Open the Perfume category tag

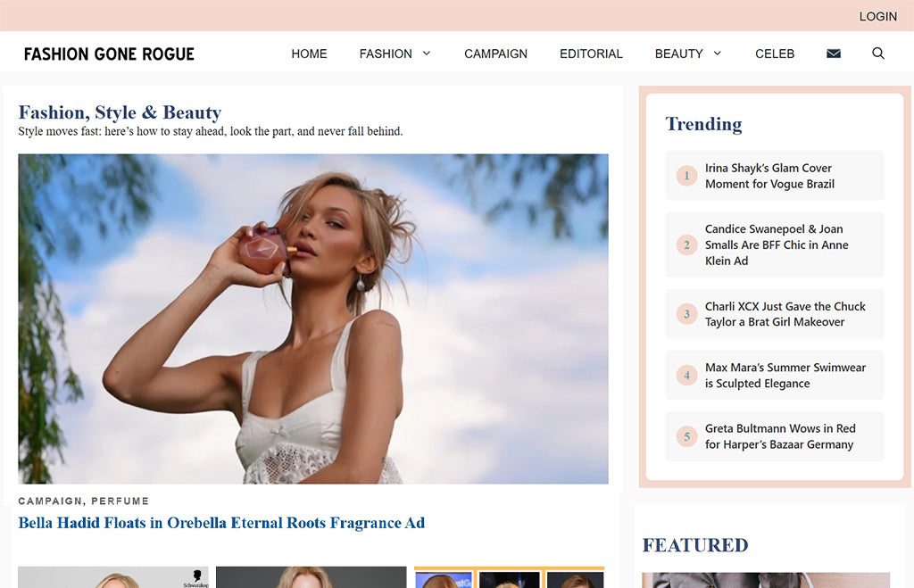point(120,501)
